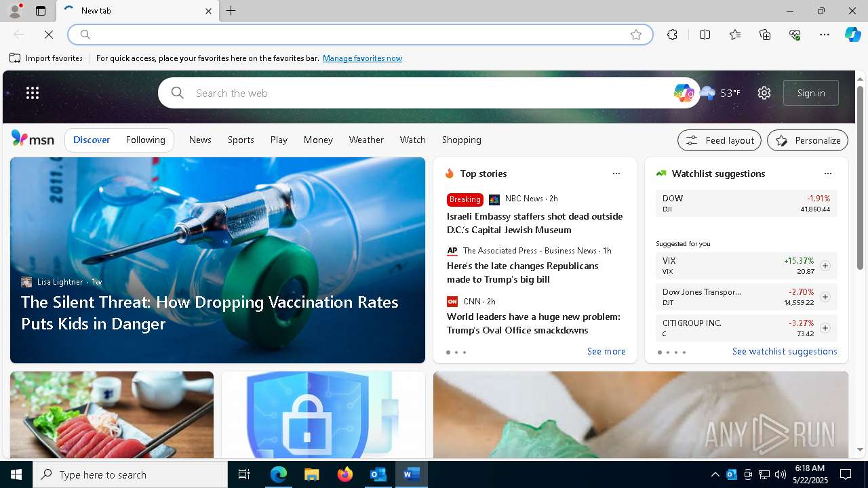Open File Explorer from taskbar
Screen dimensions: 868x488
tap(311, 474)
